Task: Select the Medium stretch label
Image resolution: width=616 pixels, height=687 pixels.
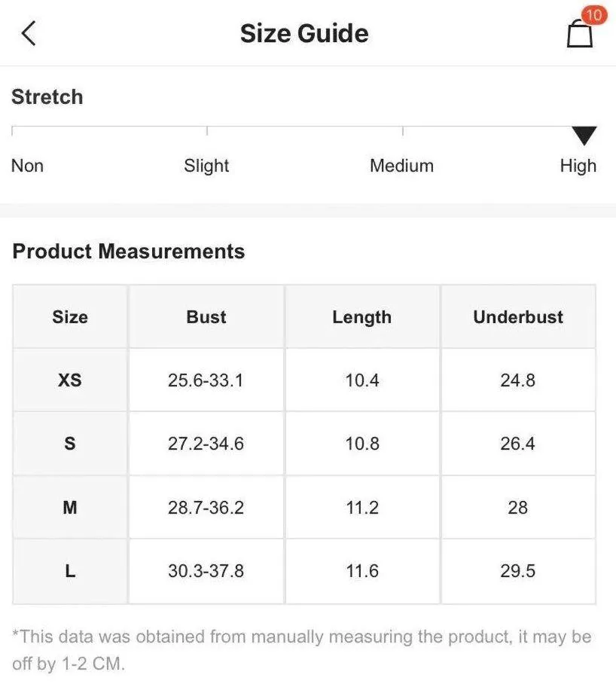Action: [x=402, y=166]
